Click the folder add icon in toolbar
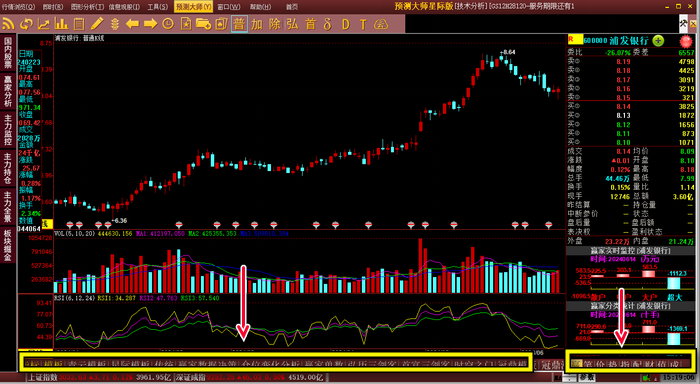Viewport: 700px width, 384px height. click(x=203, y=24)
